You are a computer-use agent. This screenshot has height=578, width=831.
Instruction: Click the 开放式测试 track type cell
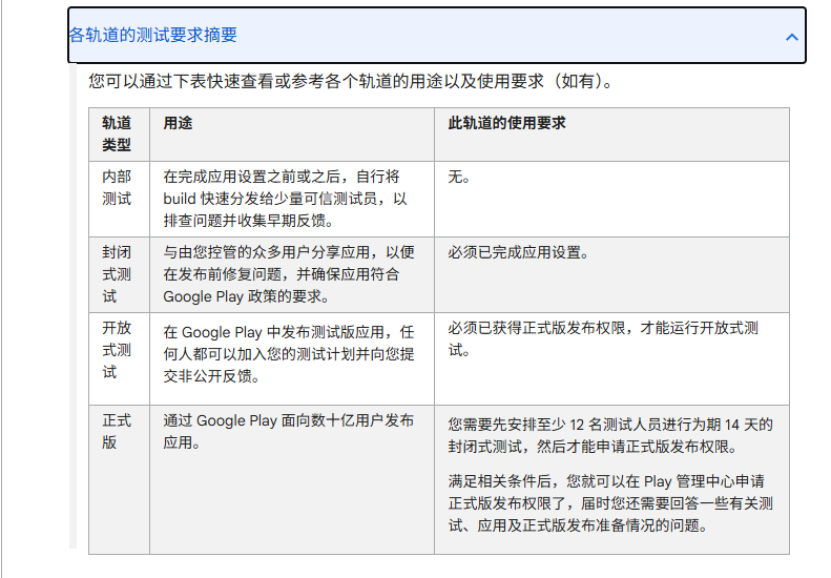point(117,350)
